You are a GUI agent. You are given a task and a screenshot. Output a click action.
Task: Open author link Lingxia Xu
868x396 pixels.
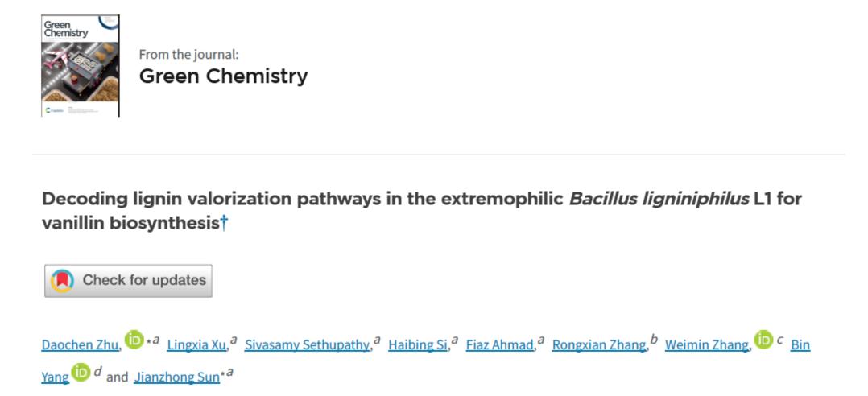196,345
